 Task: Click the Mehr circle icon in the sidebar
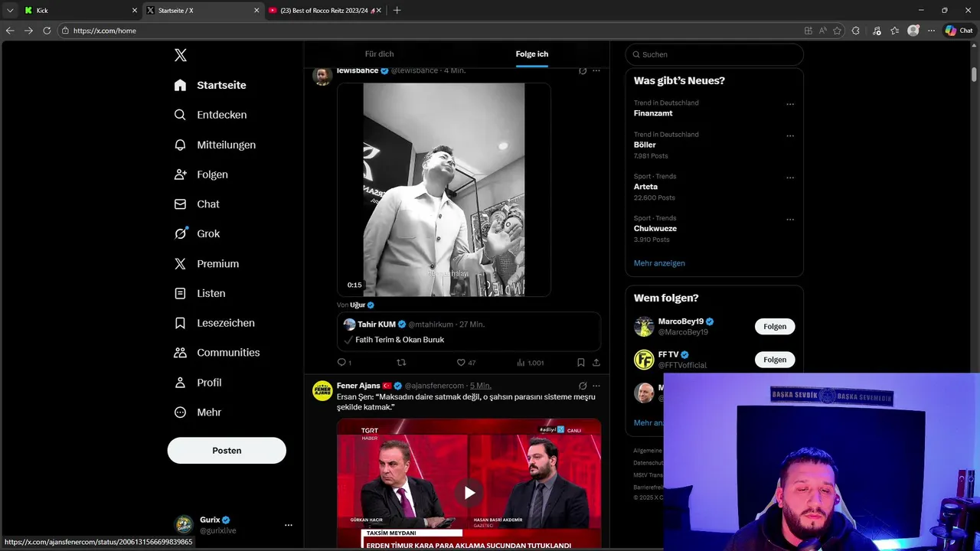coord(180,412)
